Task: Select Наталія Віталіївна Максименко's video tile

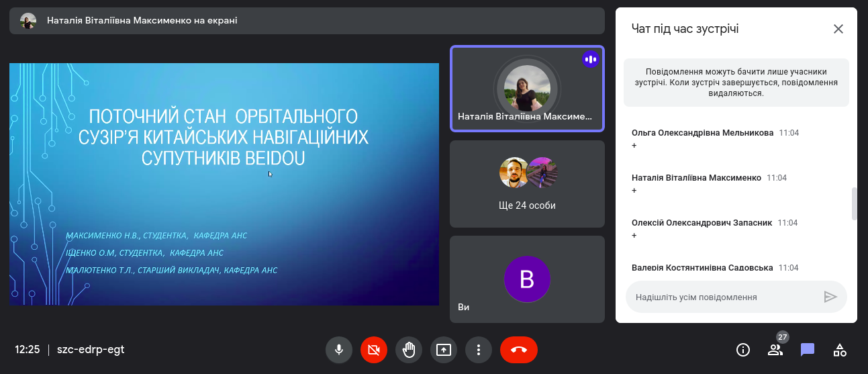Action: point(527,89)
